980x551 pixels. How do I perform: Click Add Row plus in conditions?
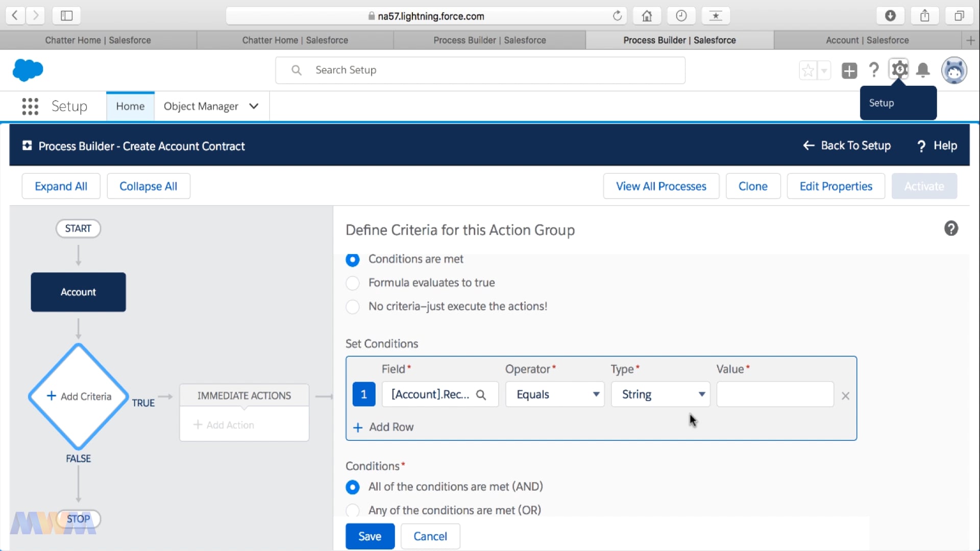pos(383,427)
